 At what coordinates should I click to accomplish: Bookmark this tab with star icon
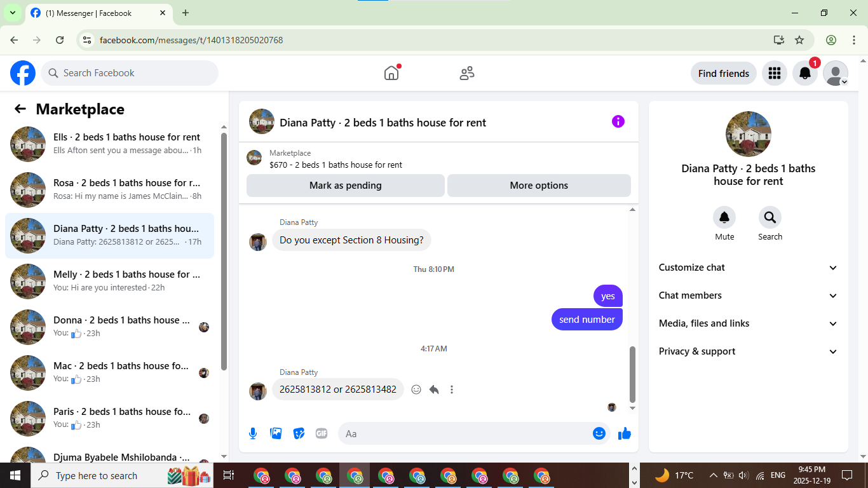coord(799,40)
